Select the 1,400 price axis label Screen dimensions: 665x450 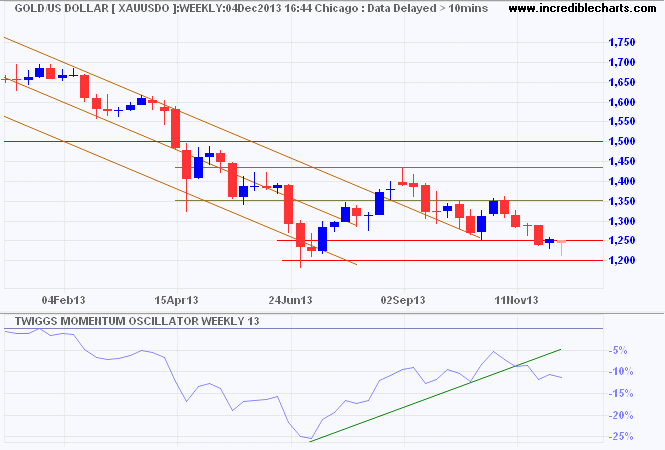pyautogui.click(x=622, y=181)
